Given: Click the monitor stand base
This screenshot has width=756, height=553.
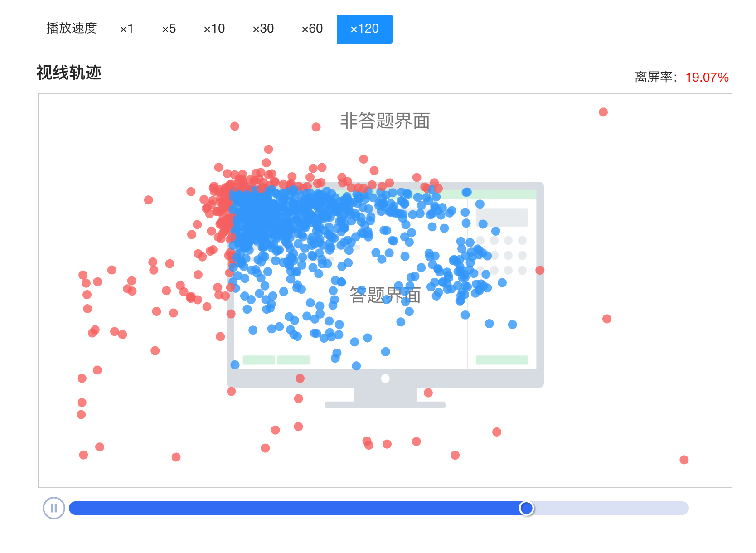Looking at the screenshot, I should point(385,405).
